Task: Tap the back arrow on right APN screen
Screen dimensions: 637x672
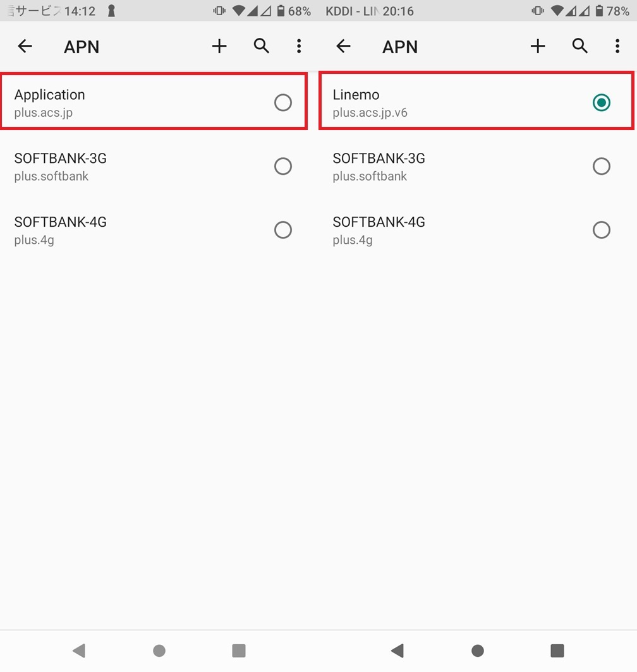Action: [343, 46]
